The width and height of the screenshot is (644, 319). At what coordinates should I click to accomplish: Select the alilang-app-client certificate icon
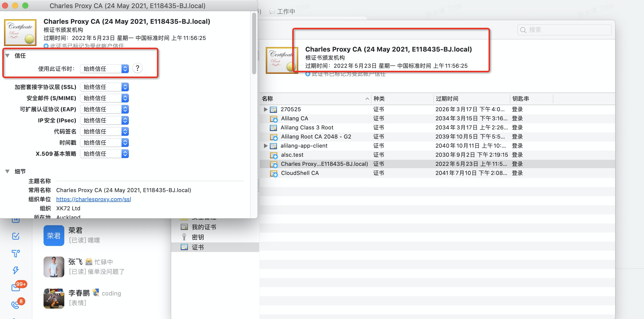(x=273, y=146)
